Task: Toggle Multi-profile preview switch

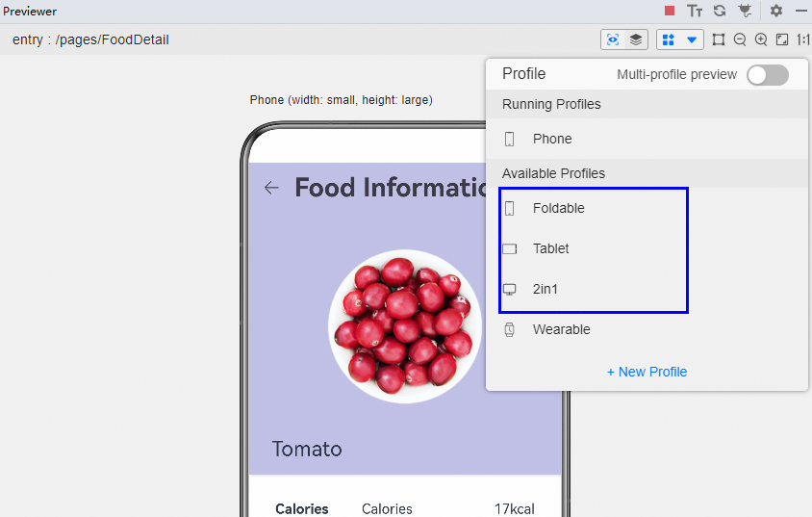Action: point(767,75)
